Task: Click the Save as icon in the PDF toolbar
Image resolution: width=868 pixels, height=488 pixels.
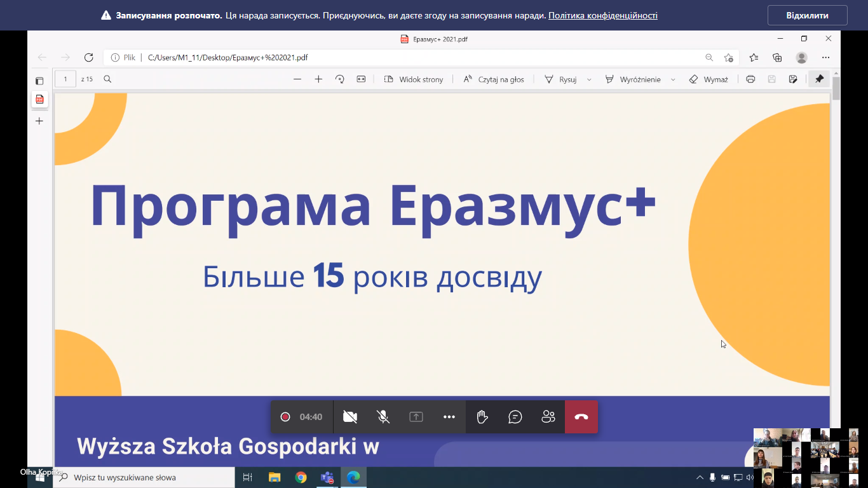Action: 793,79
